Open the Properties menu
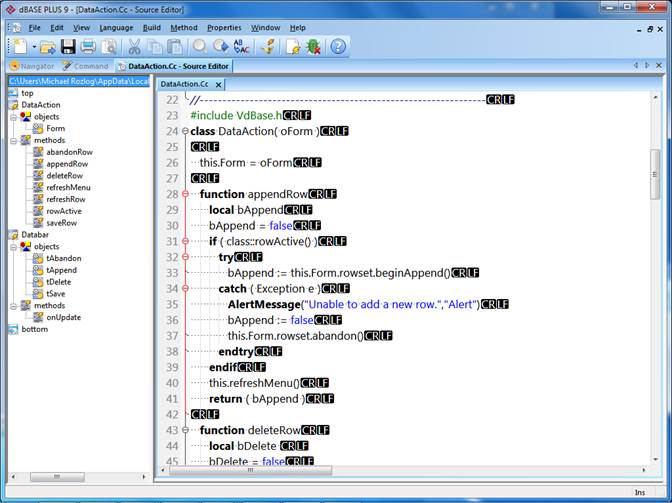 coord(224,27)
